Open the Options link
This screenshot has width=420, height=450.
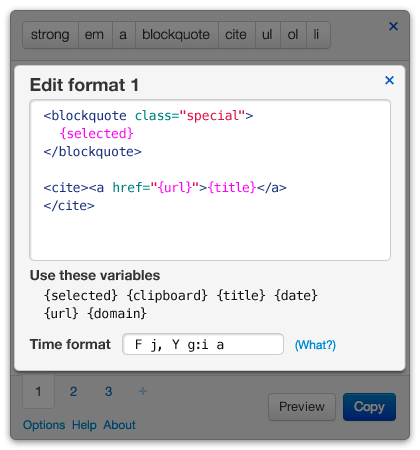(x=44, y=425)
